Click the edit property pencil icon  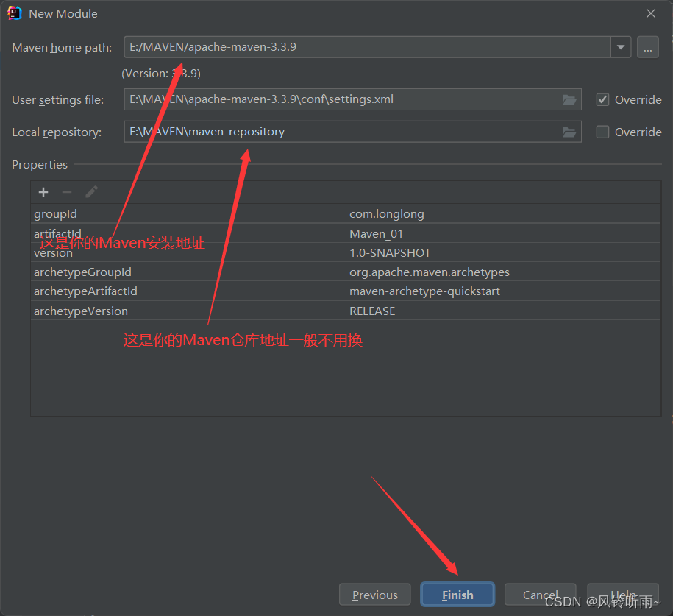[x=91, y=192]
